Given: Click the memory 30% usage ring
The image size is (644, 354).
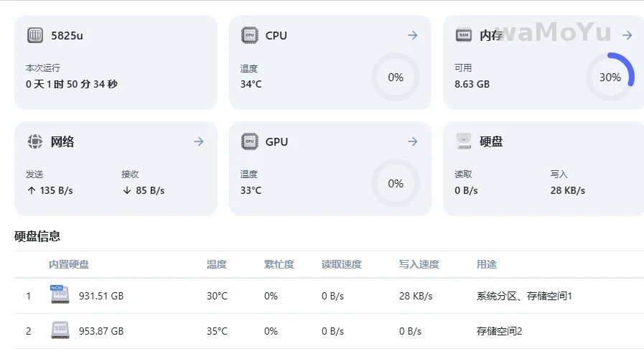Looking at the screenshot, I should point(610,77).
